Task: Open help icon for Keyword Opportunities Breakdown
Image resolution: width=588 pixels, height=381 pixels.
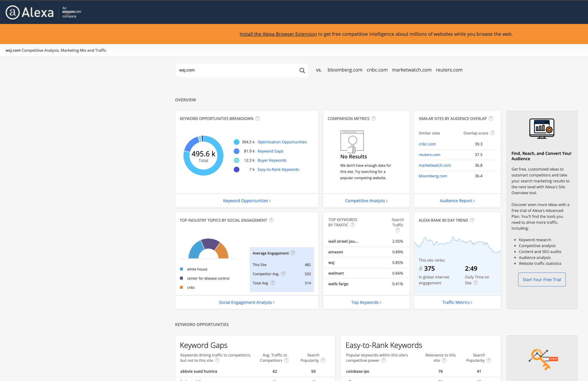Action: pyautogui.click(x=258, y=119)
